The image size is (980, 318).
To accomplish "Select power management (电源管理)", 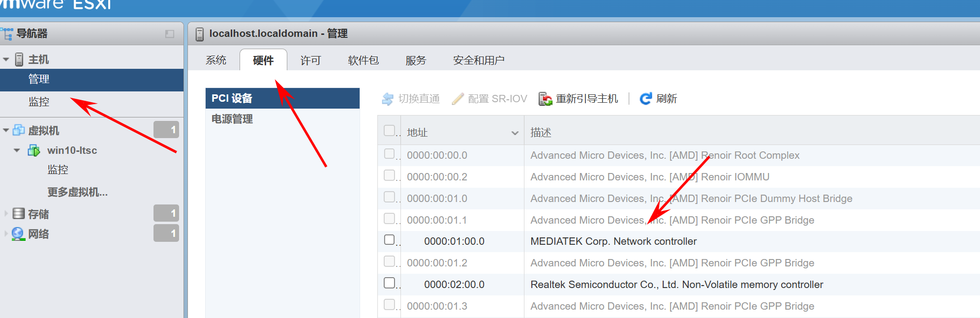I will pyautogui.click(x=232, y=119).
